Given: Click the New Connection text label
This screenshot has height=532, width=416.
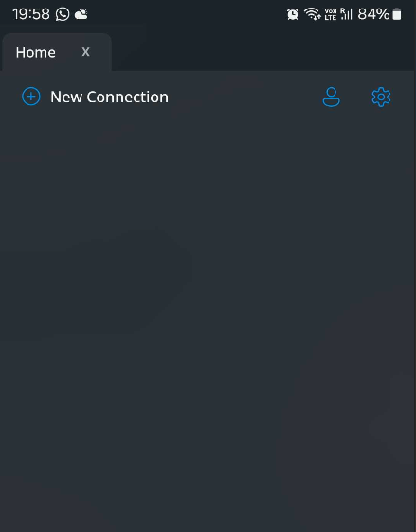Looking at the screenshot, I should 109,98.
